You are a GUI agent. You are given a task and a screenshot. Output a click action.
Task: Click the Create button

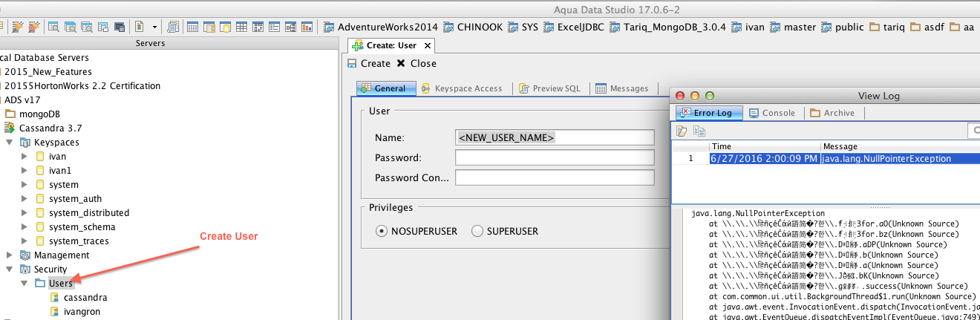(369, 63)
